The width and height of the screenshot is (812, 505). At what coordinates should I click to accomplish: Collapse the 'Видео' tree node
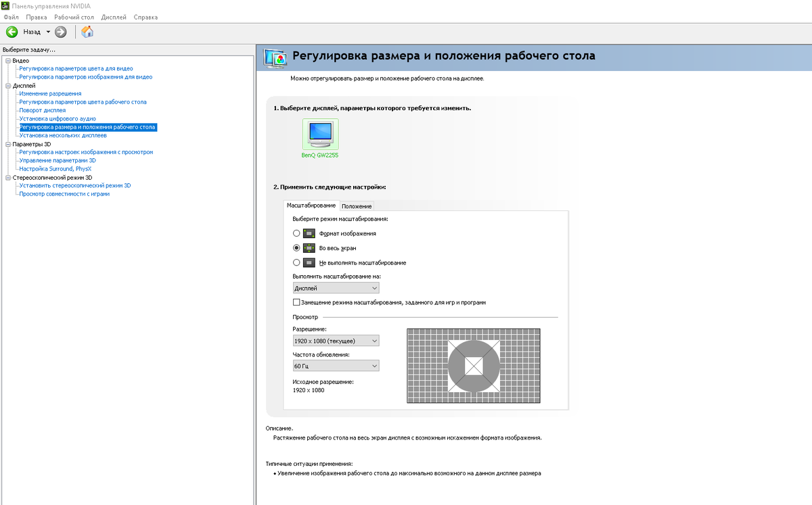(8, 61)
